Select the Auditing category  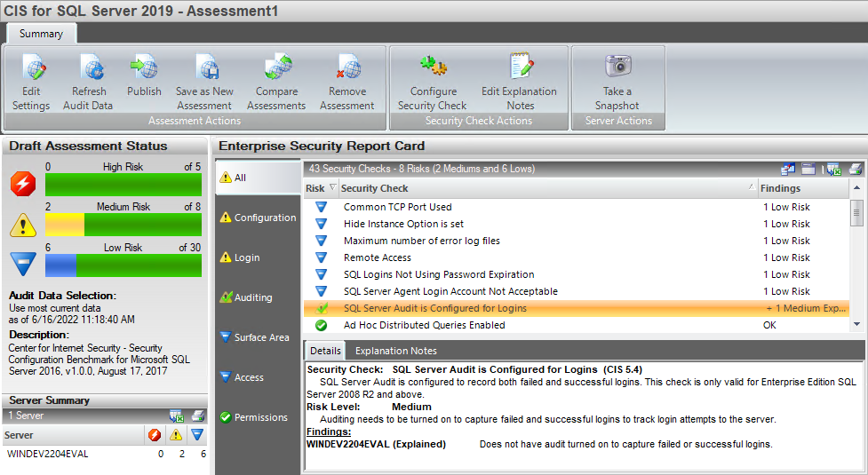(258, 297)
